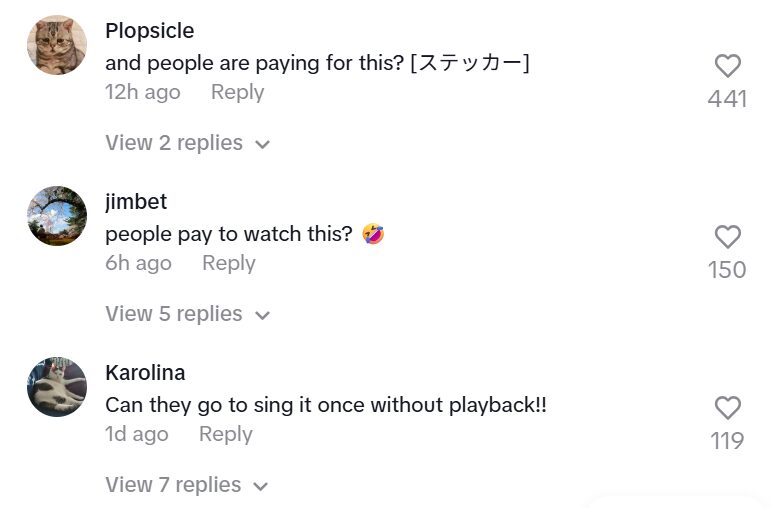Viewport: 777px width, 508px height.
Task: Expand the 2 replies under Plopsicle
Action: pos(187,143)
